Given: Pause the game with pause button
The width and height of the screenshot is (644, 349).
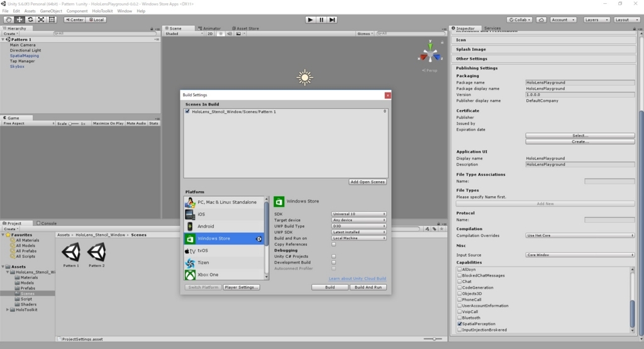Looking at the screenshot, I should pos(321,19).
